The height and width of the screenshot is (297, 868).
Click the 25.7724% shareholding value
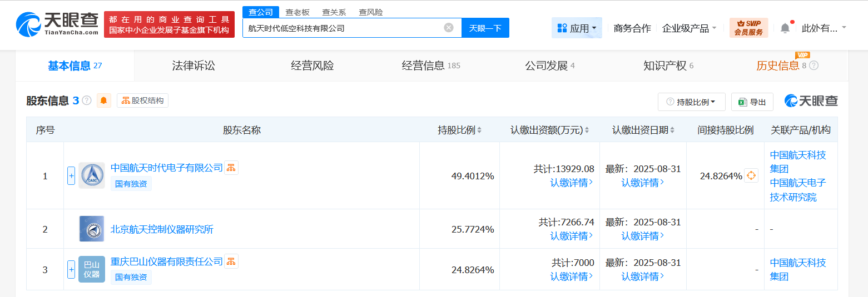[473, 229]
